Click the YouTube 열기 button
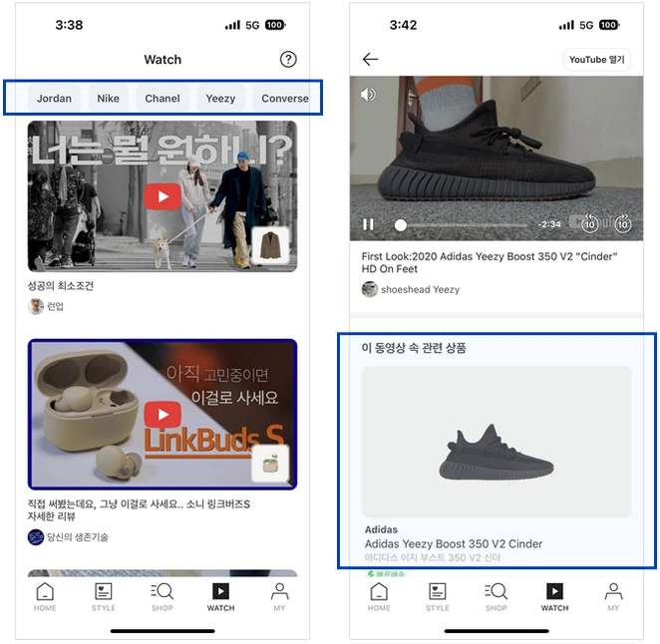Screen dimensions: 660x644 click(x=597, y=60)
